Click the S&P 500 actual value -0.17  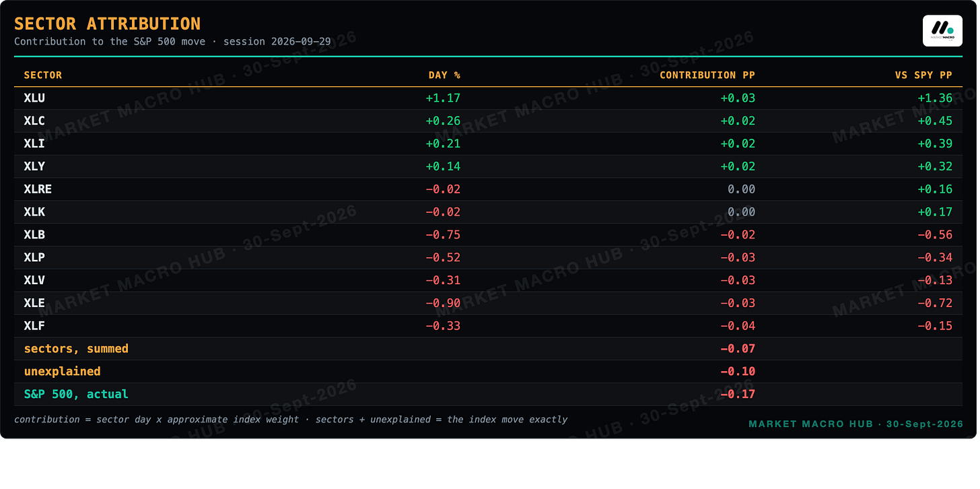point(738,394)
